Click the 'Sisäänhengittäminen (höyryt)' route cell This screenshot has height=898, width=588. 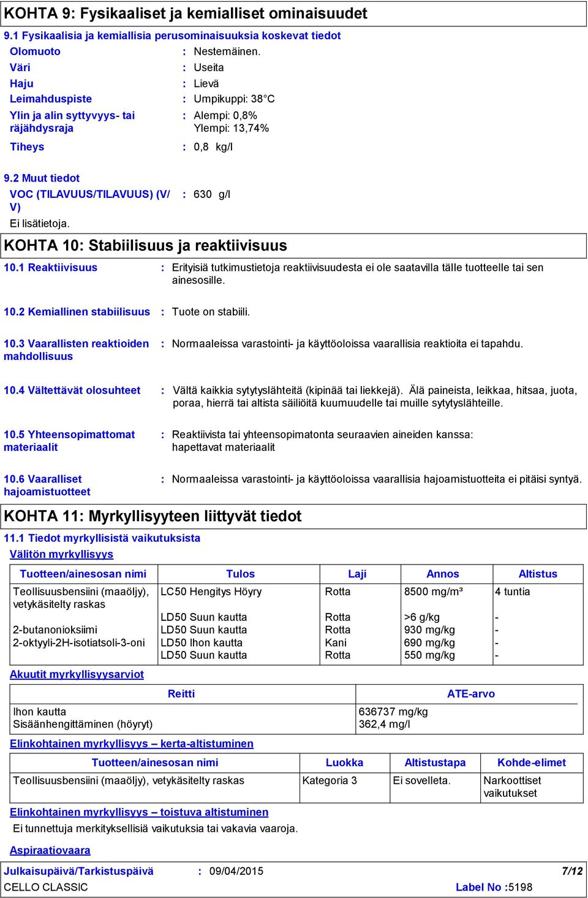coord(83,724)
